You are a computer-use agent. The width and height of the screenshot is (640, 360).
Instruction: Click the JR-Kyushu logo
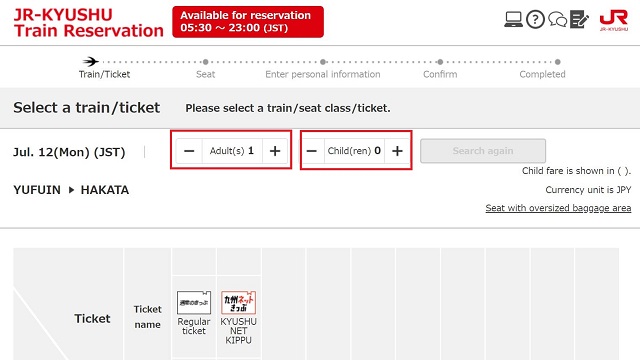(613, 20)
